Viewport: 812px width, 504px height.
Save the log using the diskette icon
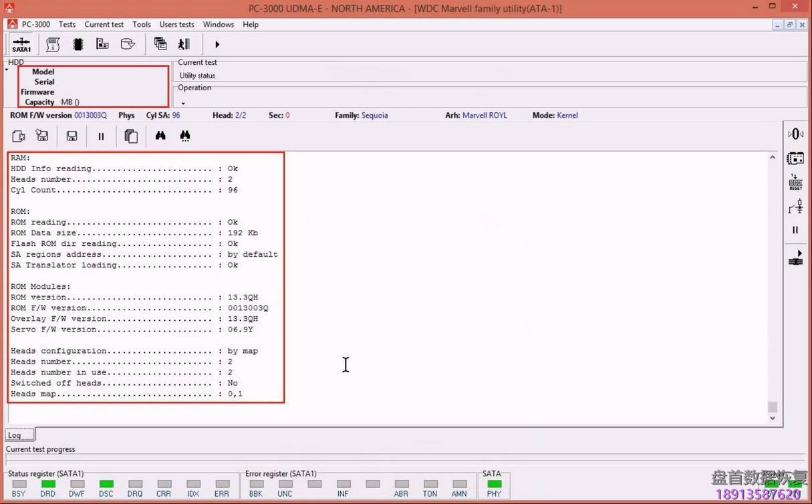tap(72, 136)
